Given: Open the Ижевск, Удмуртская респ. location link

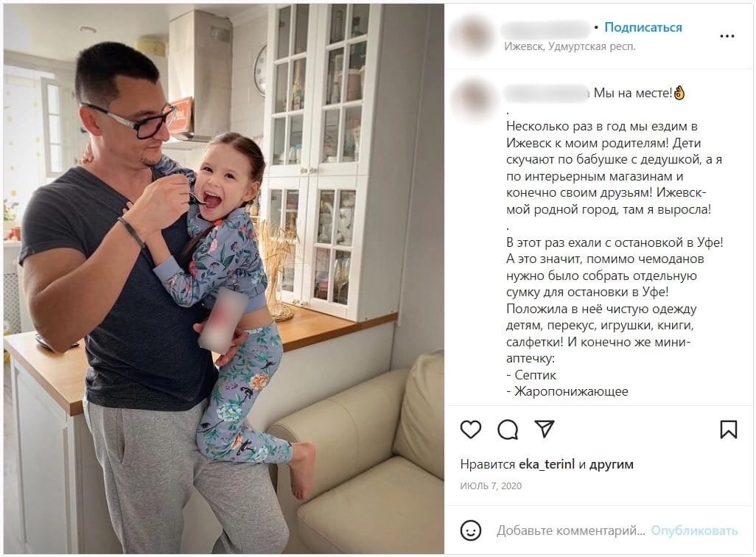Looking at the screenshot, I should 570,46.
